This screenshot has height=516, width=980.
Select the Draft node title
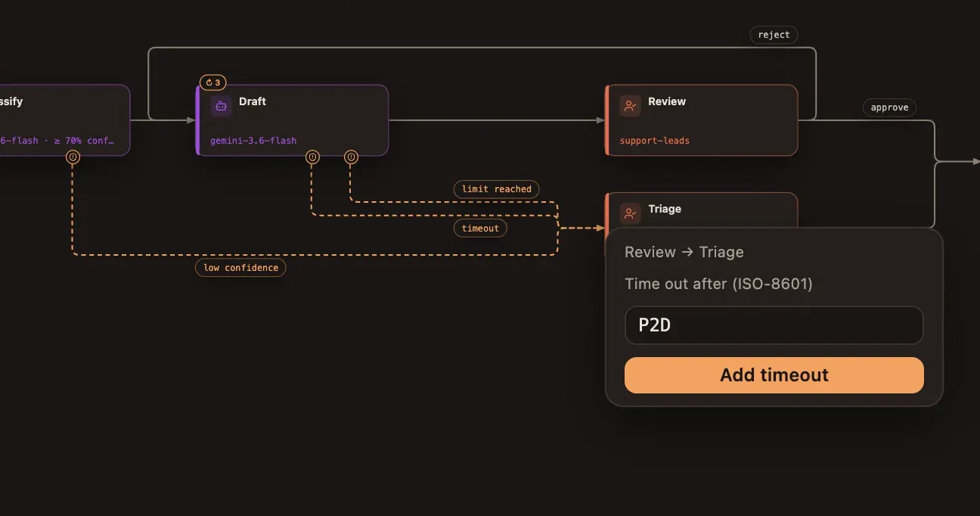[x=253, y=101]
